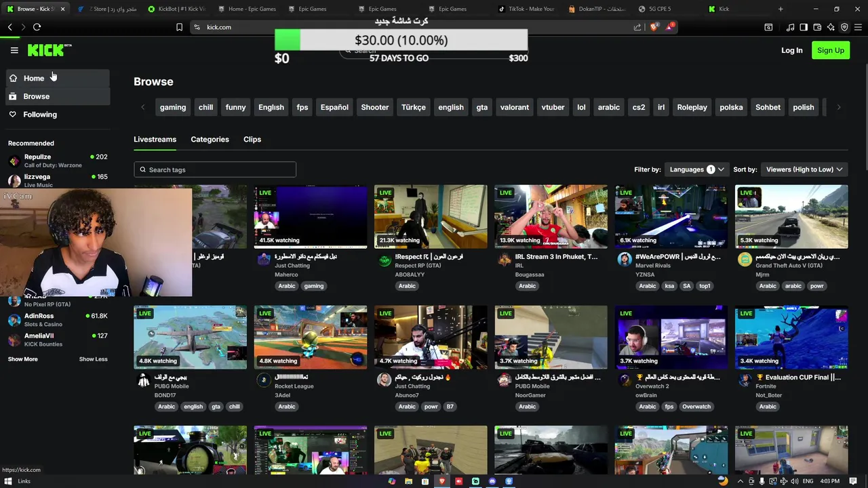868x488 pixels.
Task: Open the Leo AI sparkle icon
Action: (831, 27)
